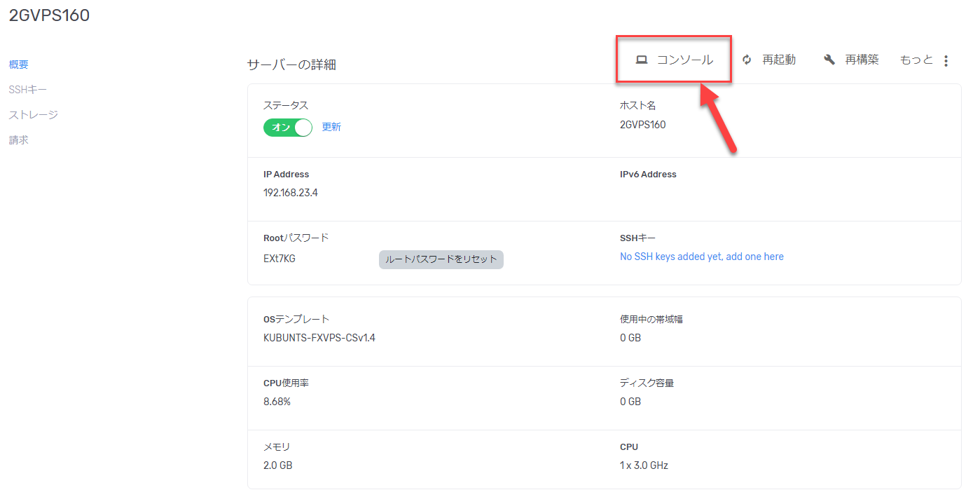Open the console via the monitor icon
The image size is (980, 504).
[x=641, y=60]
